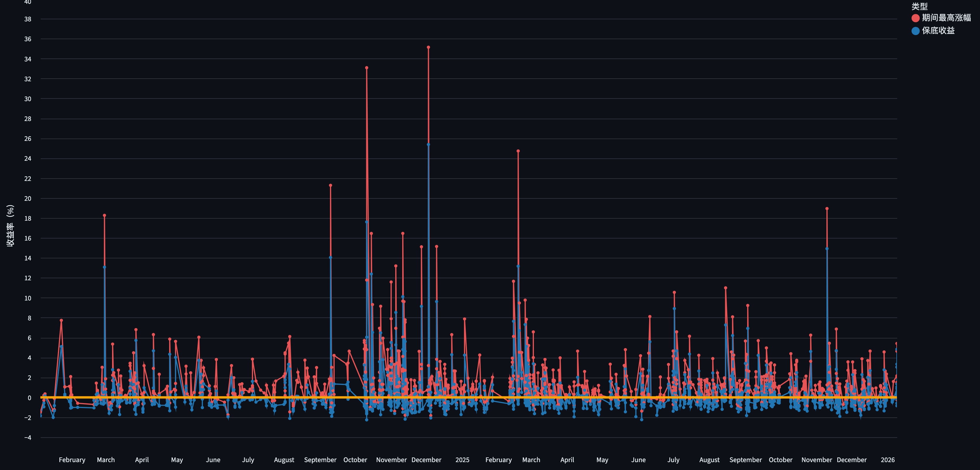The image size is (980, 470).
Task: Click the blue 保底收益 legend circle
Action: [x=915, y=31]
